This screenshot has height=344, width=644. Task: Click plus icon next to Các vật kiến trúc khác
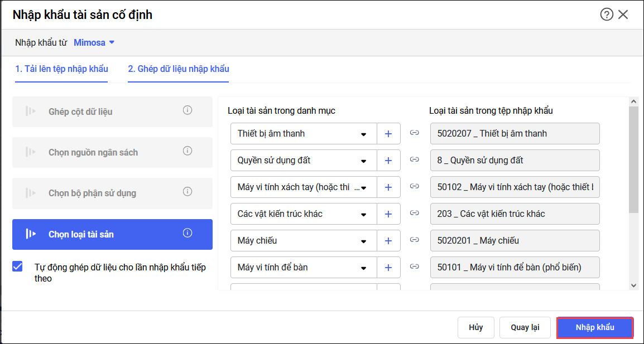point(389,214)
